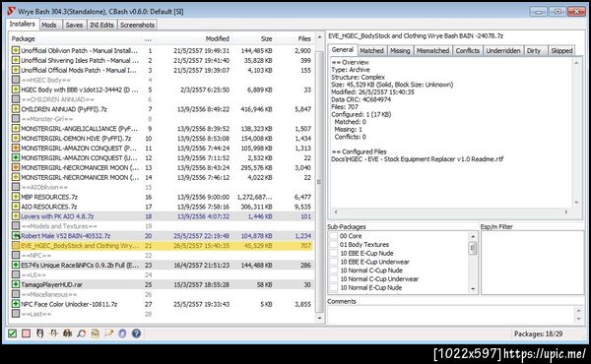Screen dimensions: 591x364
Task: Click Sub-Packages list scrollbar down arrow
Action: [x=473, y=288]
